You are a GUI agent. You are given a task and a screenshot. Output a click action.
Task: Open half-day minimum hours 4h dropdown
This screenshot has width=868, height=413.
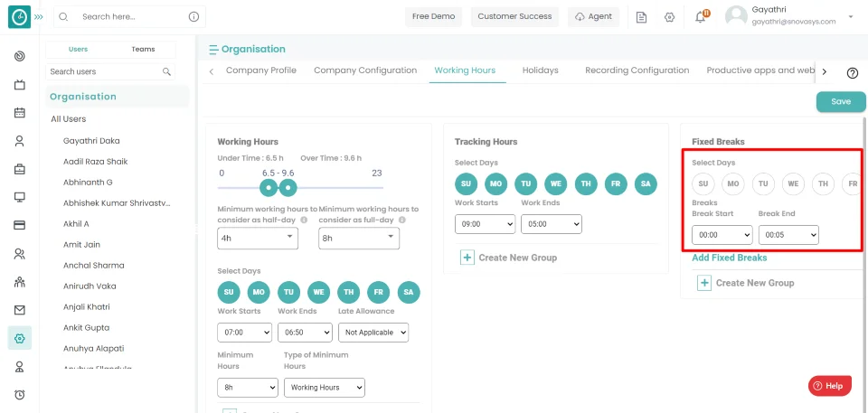tap(258, 238)
